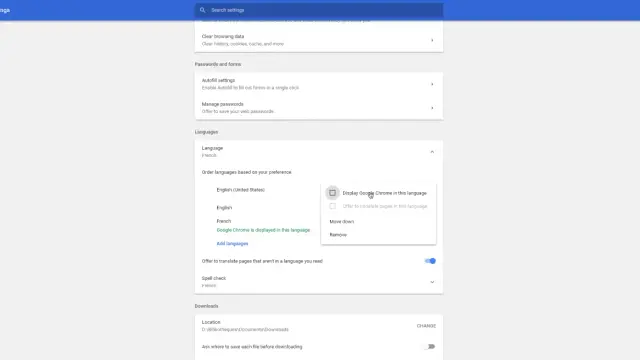The height and width of the screenshot is (360, 640).
Task: Toggle Offer to translate pages switch
Action: tap(430, 261)
